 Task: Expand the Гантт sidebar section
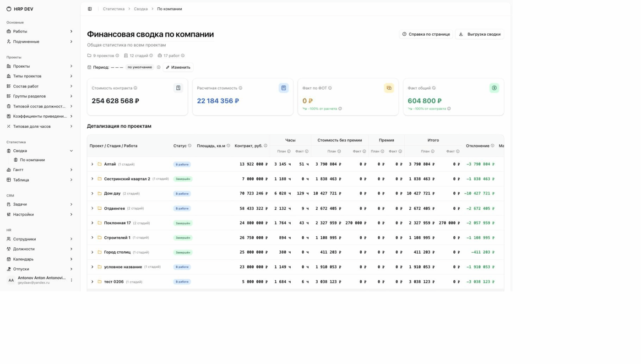[x=40, y=170]
